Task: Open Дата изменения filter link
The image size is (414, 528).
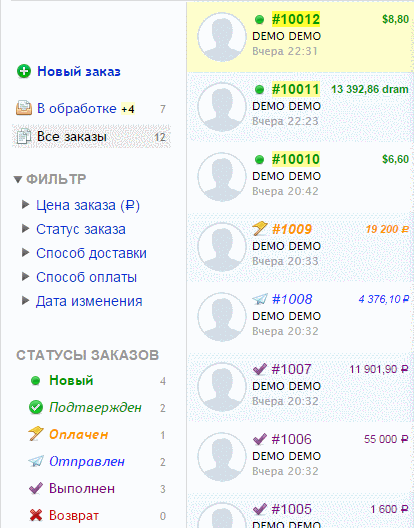Action: [x=89, y=301]
